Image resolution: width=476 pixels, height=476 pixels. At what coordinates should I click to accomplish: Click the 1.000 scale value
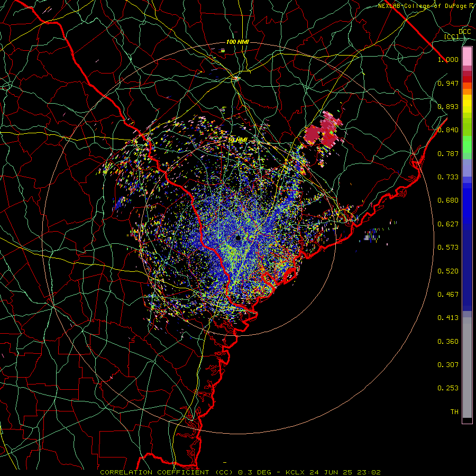[x=448, y=59]
